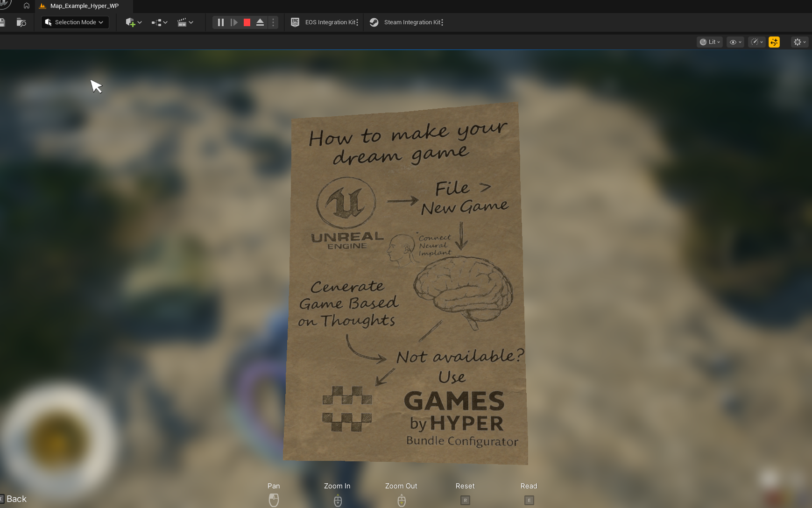Click the Back button
The height and width of the screenshot is (508, 812).
[x=14, y=499]
